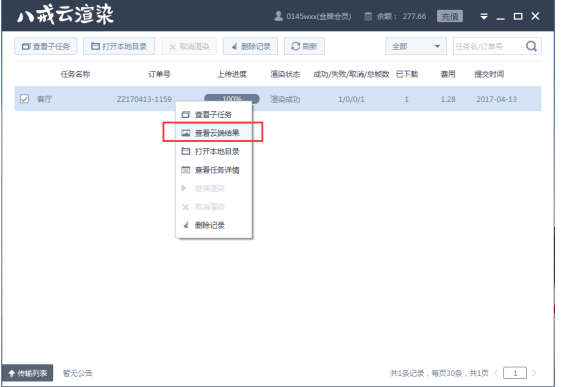This screenshot has height=387, width=561.
Task: Click the 充值 recharge button
Action: tap(450, 16)
